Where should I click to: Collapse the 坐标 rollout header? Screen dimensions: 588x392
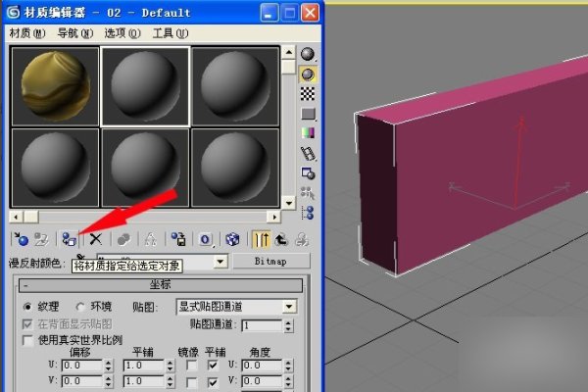161,285
